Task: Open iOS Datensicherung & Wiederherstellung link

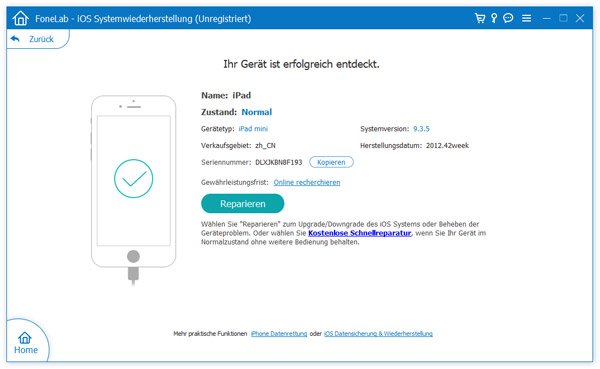Action: [378, 334]
